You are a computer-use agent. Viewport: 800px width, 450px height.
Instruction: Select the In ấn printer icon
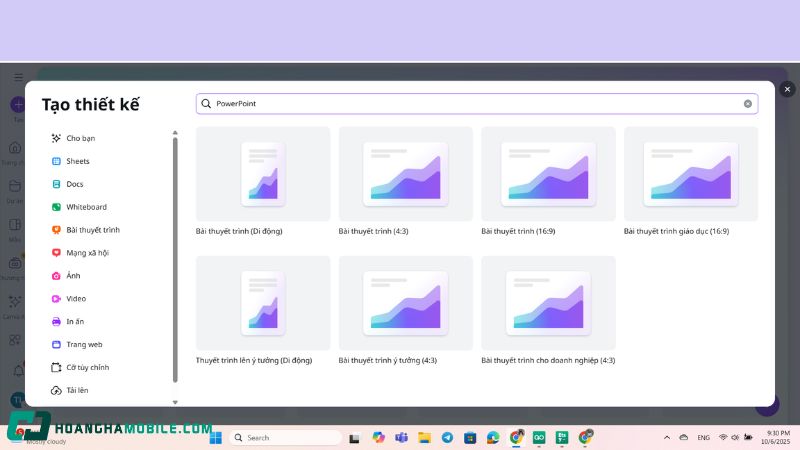(x=56, y=321)
